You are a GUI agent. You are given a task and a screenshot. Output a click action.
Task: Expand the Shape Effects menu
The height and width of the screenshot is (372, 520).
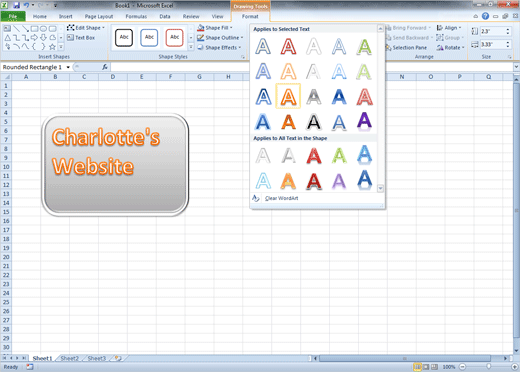point(219,48)
